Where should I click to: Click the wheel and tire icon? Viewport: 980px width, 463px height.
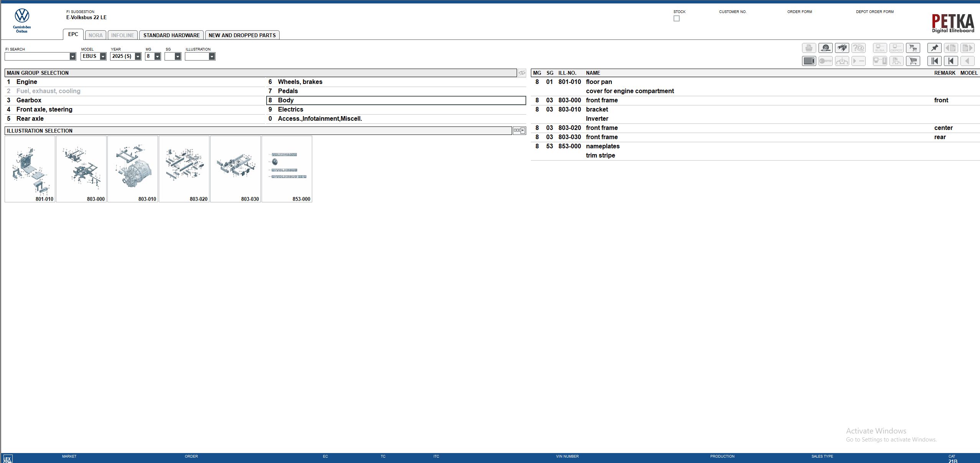[825, 48]
